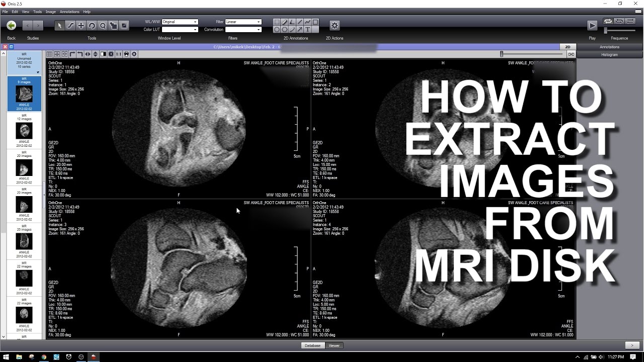Expand the MR Unnamed study arrow
The image size is (644, 362).
(38, 72)
